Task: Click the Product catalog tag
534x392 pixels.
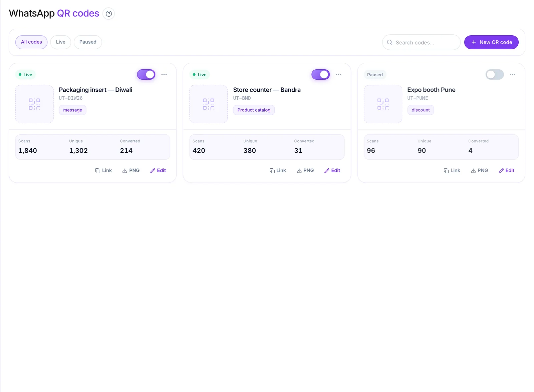Action: 254,110
